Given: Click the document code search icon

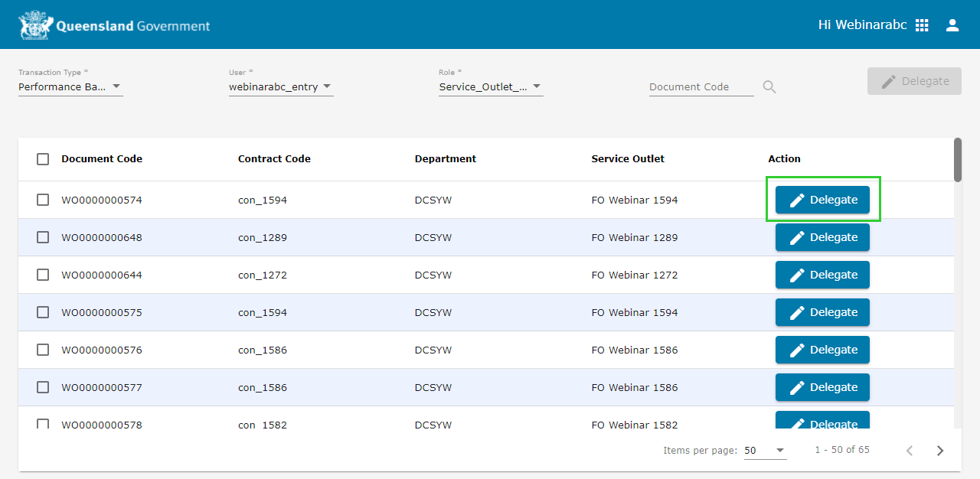Looking at the screenshot, I should [769, 87].
